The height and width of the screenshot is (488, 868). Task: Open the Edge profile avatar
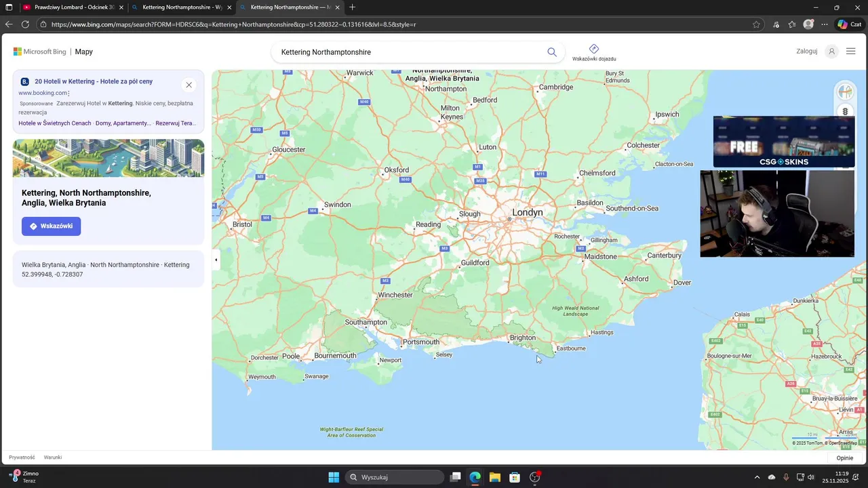(x=808, y=24)
